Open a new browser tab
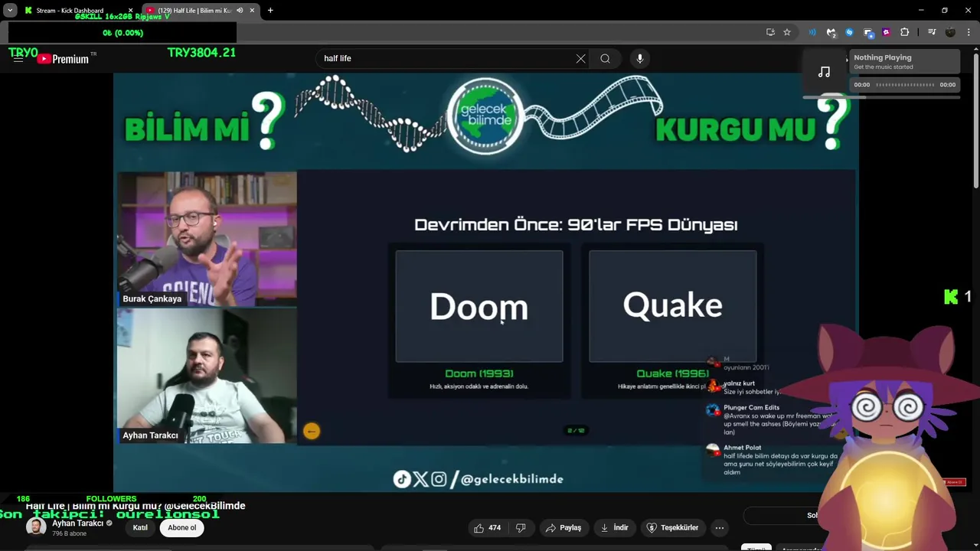This screenshot has width=980, height=551. pos(270,11)
